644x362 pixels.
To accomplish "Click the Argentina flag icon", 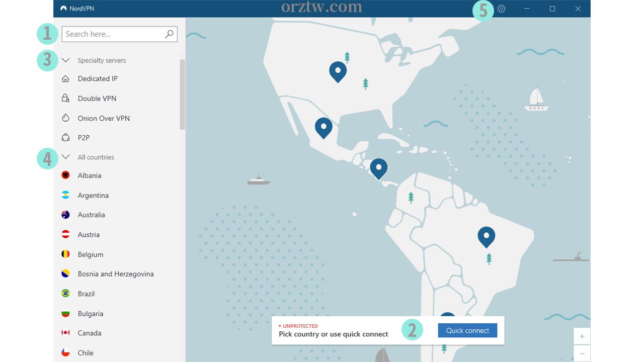I will pos(65,195).
